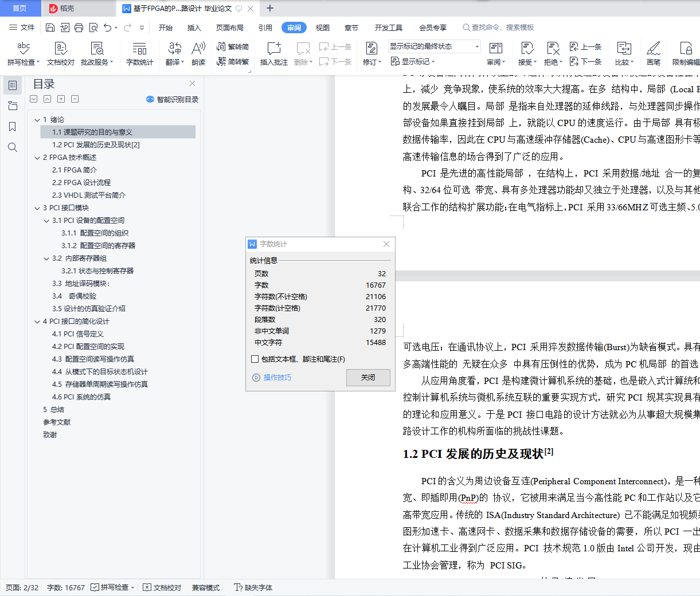Click the 字数统计 word count ribbon icon
This screenshot has width=700, height=596.
(139, 54)
